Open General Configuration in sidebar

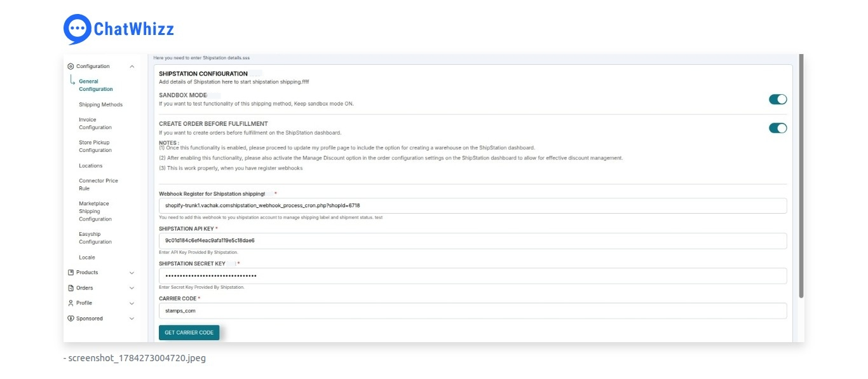tap(96, 85)
